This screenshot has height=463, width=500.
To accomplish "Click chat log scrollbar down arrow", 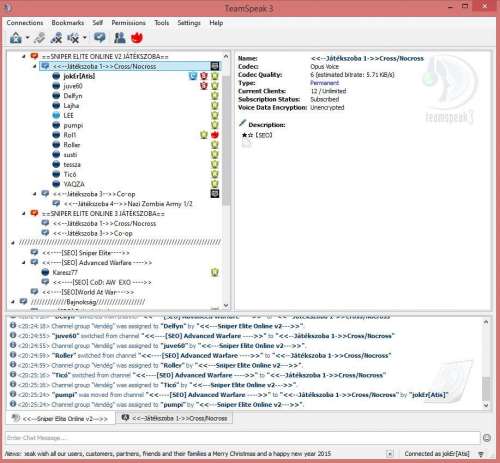I will coord(486,405).
